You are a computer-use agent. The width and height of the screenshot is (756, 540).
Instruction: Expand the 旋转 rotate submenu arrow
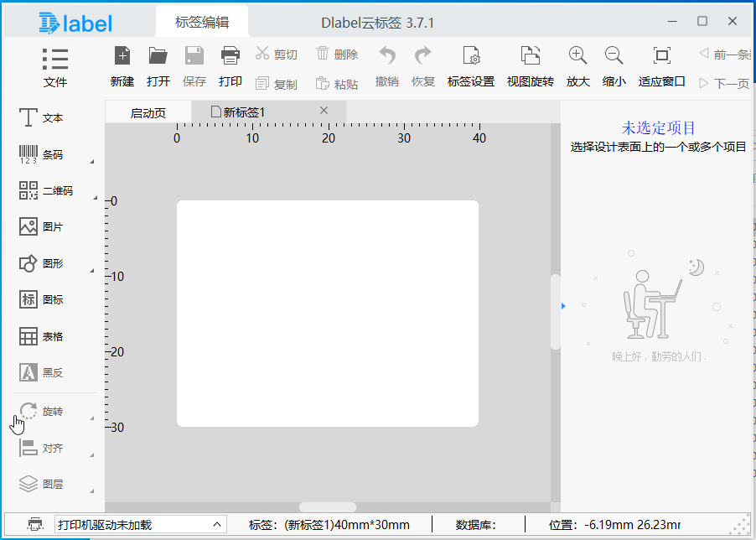(91, 418)
